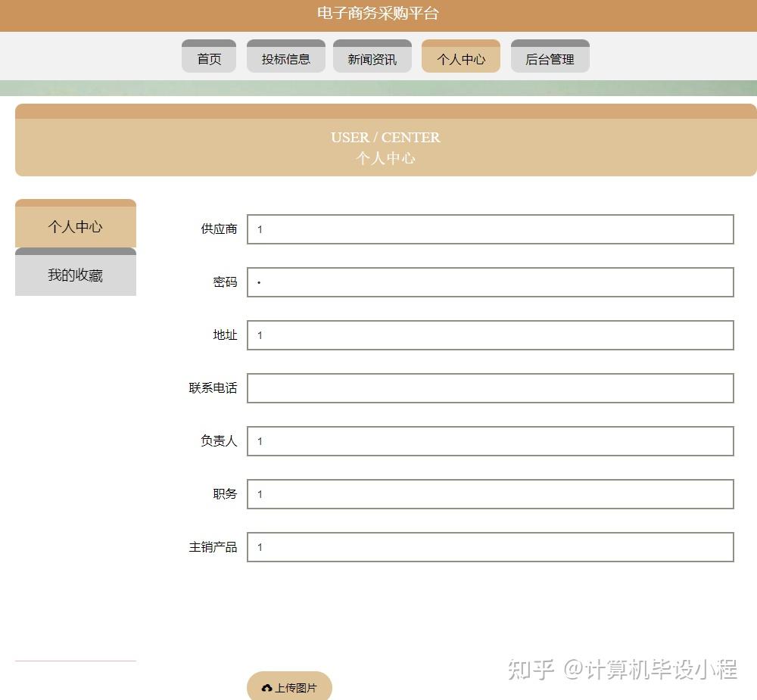The image size is (757, 700).
Task: Click the USER / CENTER banner heading
Action: (385, 137)
